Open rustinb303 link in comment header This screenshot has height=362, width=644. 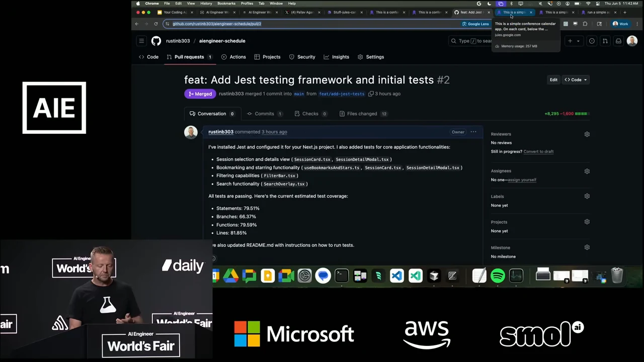click(x=221, y=132)
